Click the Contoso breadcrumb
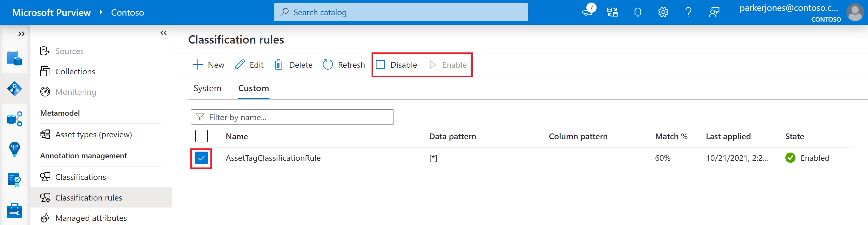Viewport: 868px width, 225px height. point(127,12)
